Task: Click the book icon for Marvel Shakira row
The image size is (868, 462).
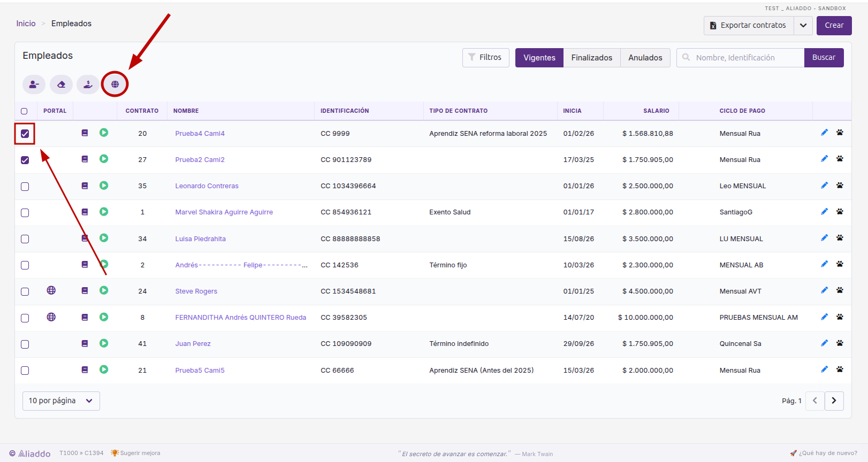Action: [85, 212]
